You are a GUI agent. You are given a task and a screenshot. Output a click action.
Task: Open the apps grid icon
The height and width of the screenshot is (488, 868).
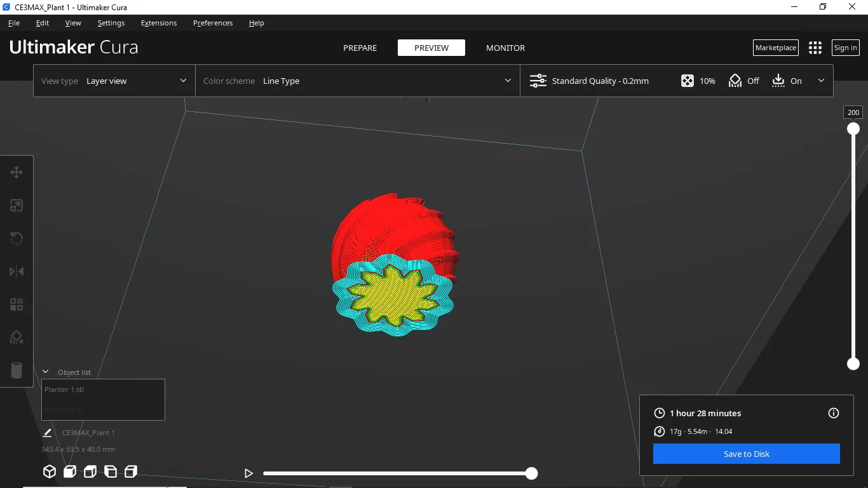click(x=815, y=48)
